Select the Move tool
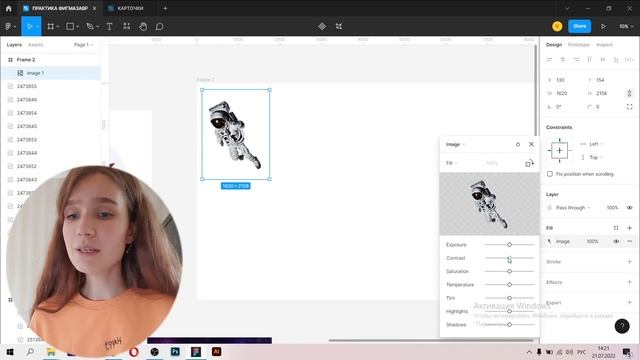 [x=30, y=27]
